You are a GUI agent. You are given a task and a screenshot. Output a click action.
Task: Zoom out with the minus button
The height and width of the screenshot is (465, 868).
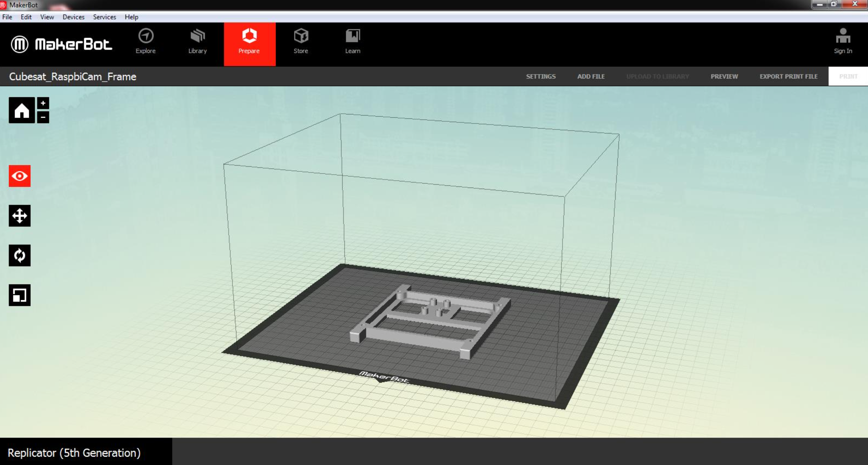click(x=43, y=117)
